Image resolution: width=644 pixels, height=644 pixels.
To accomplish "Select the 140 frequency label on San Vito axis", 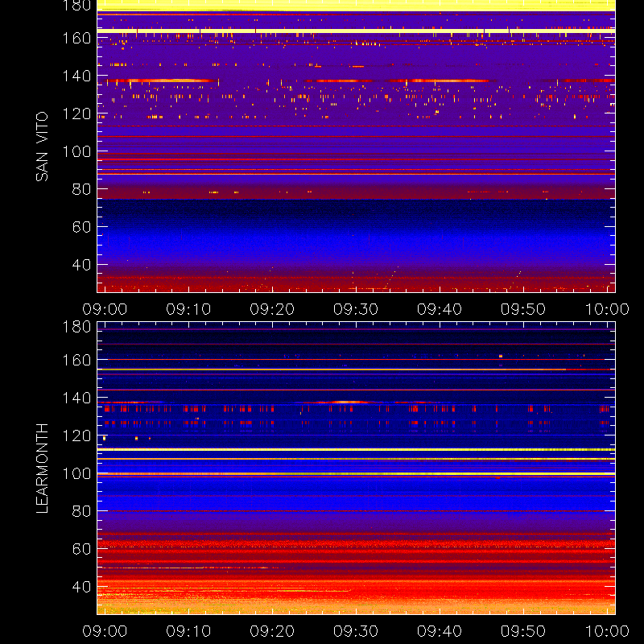I will point(76,76).
